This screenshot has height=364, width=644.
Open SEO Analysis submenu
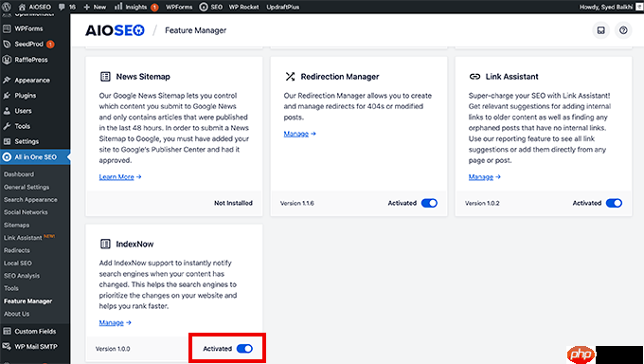click(22, 276)
